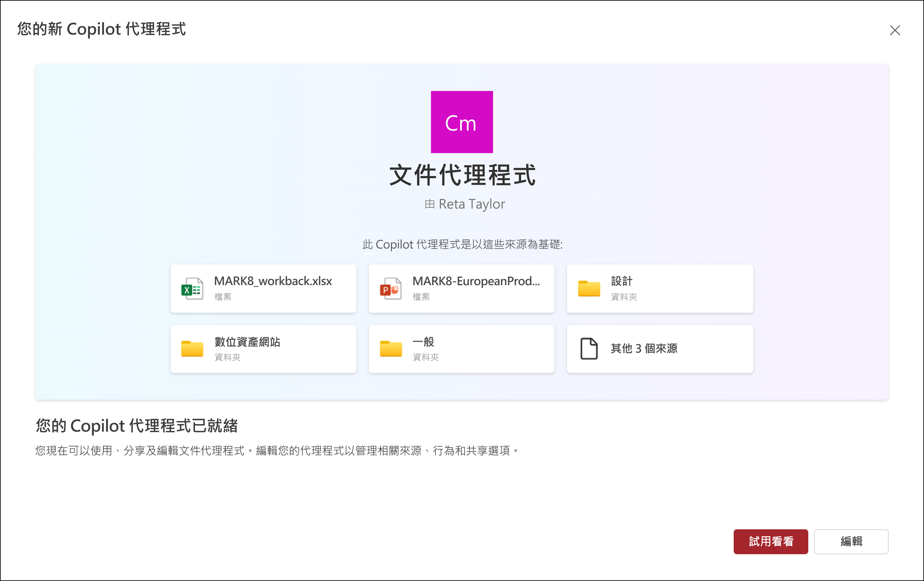The image size is (924, 581).
Task: Click the 試用看看 button
Action: click(771, 542)
